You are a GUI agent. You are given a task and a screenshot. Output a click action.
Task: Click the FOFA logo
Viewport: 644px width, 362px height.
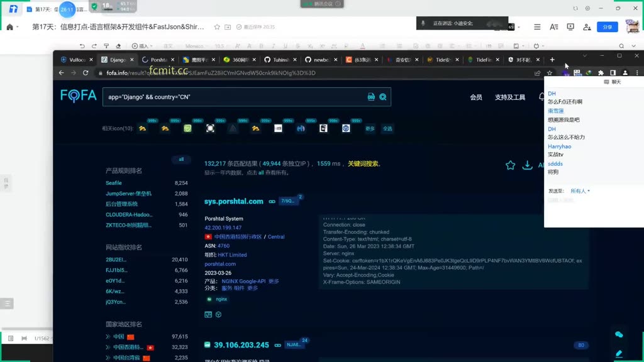point(79,96)
